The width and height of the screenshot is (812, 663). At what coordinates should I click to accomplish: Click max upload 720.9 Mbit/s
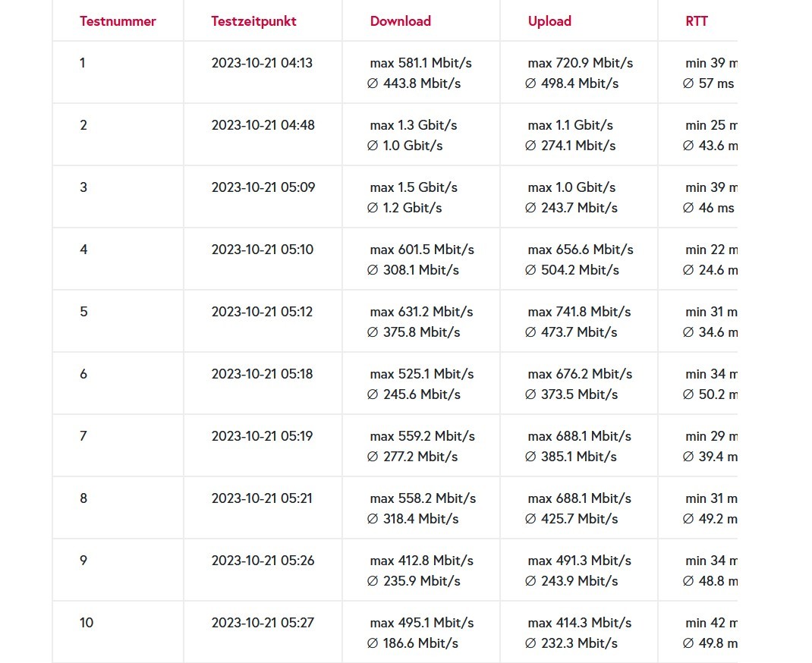click(x=581, y=63)
